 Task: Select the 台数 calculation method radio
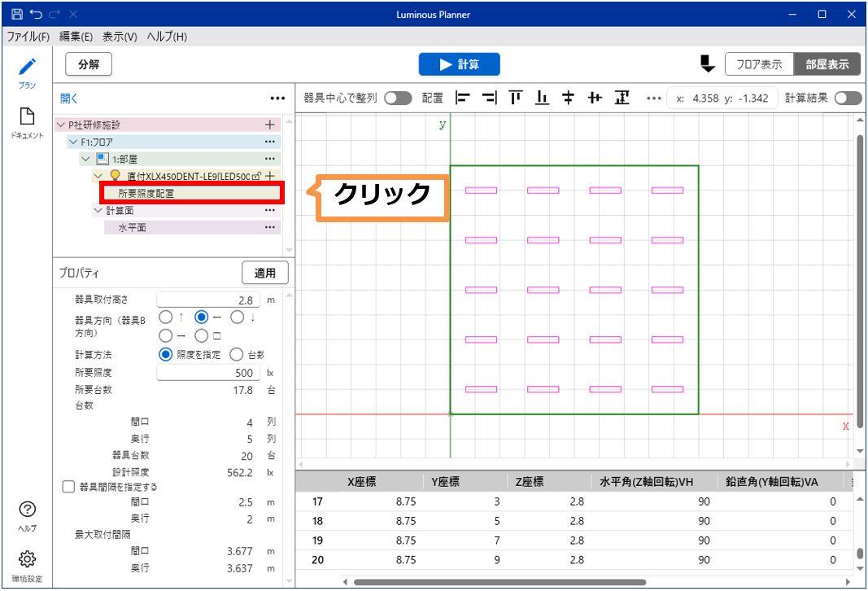236,354
